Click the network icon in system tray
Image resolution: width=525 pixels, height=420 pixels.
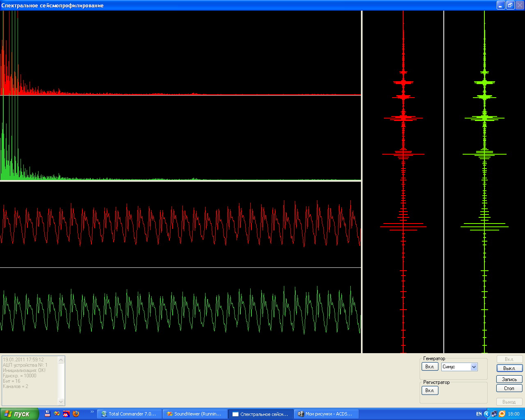494,414
